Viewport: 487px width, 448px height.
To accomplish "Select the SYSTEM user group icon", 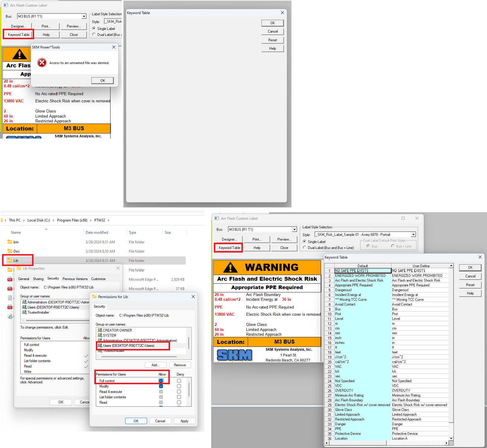I will coord(100,335).
